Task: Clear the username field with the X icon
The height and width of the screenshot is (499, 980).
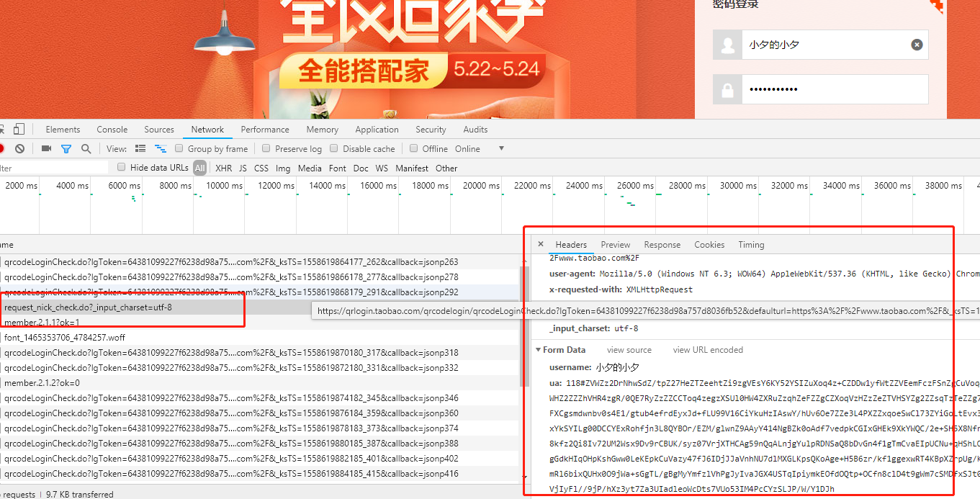Action: pos(917,45)
